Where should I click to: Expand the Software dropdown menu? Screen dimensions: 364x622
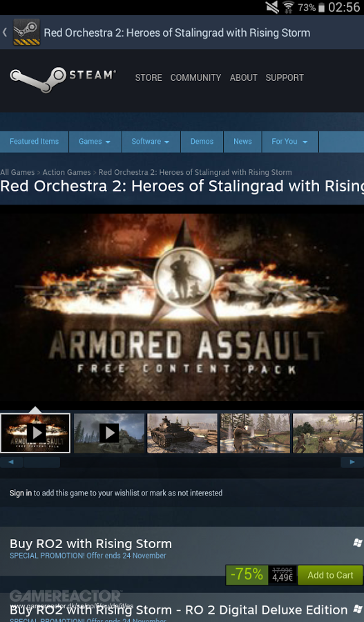tap(151, 142)
